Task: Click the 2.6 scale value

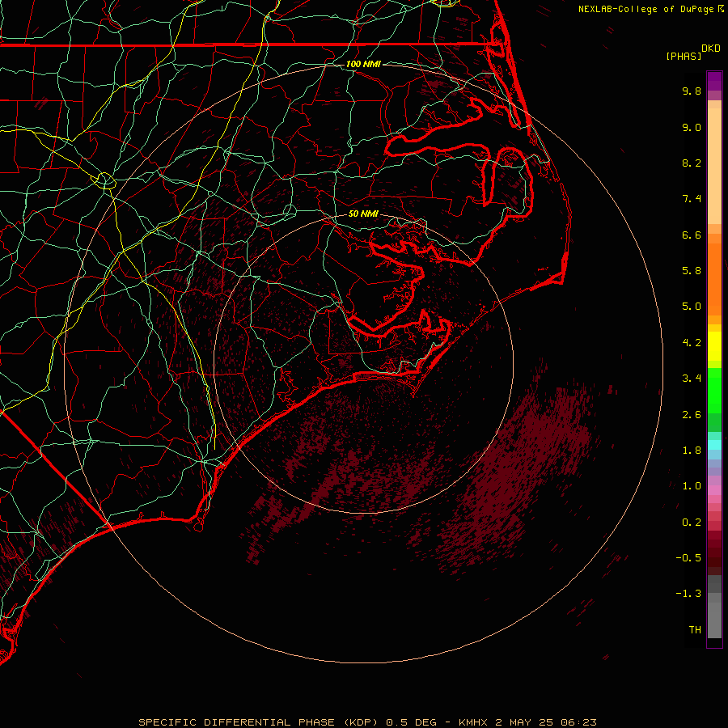Action: tap(692, 415)
